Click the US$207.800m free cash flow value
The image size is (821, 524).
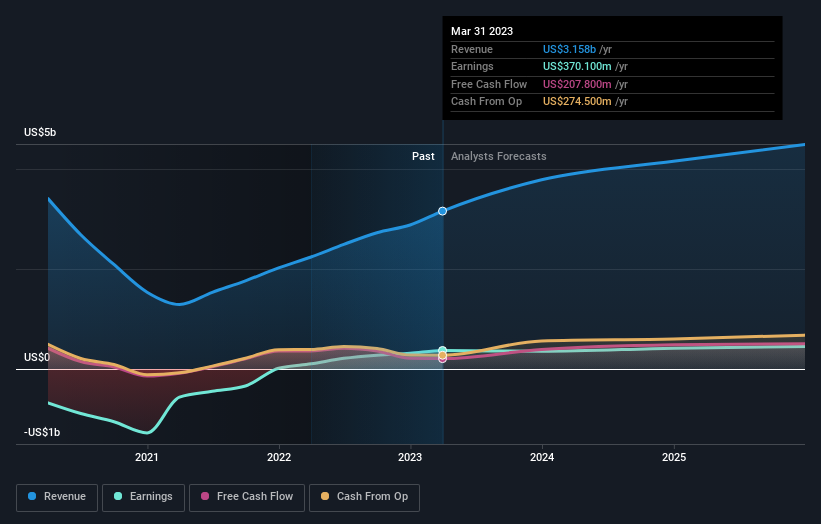[577, 84]
